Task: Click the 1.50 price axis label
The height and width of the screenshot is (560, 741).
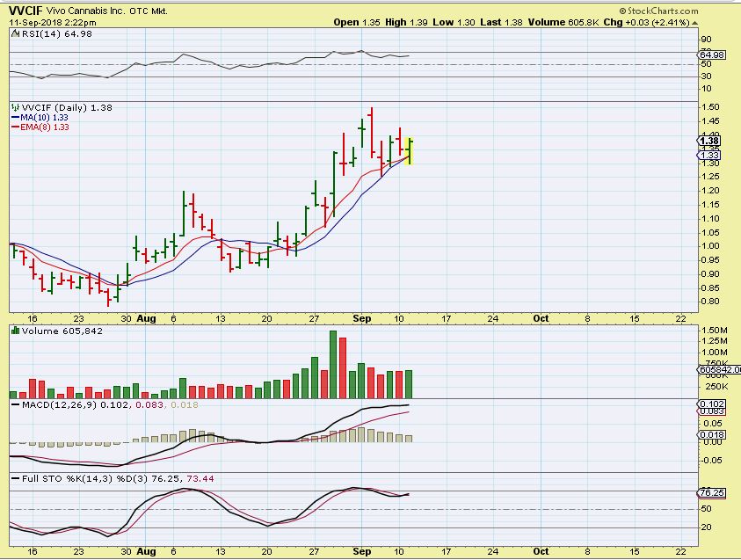Action: (x=711, y=107)
